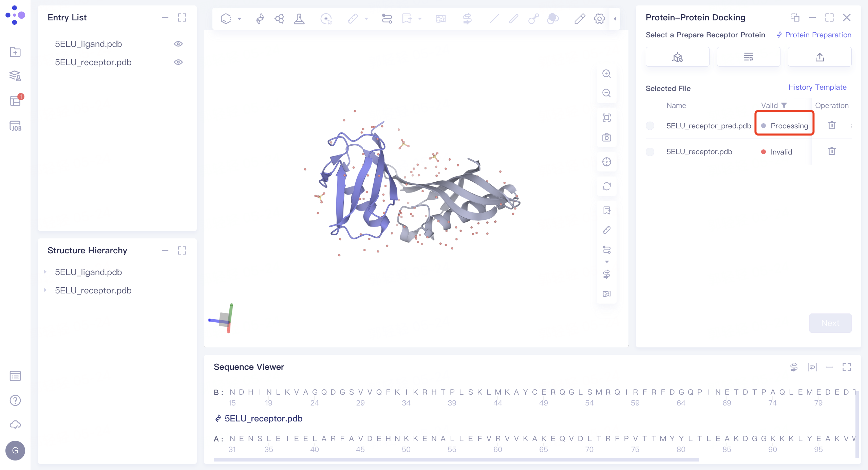This screenshot has height=470, width=868.
Task: Choose the 3D structure input option in docking panel
Action: (x=677, y=57)
